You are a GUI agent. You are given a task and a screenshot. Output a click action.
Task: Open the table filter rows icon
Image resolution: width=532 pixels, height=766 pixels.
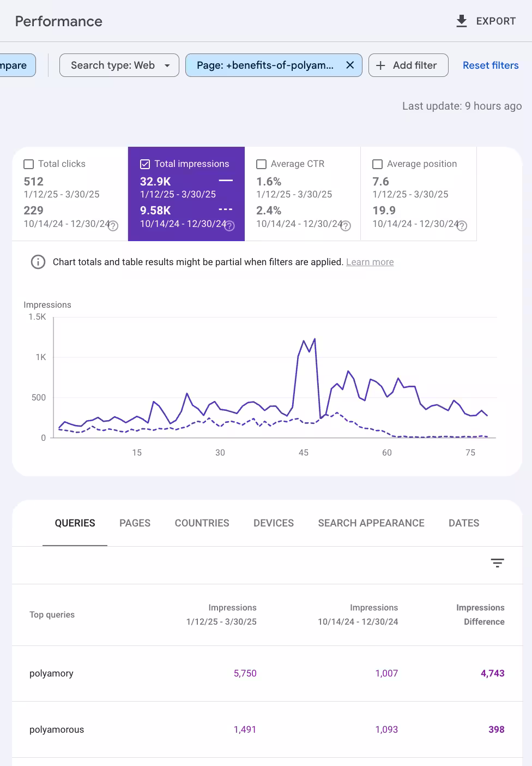tap(497, 563)
